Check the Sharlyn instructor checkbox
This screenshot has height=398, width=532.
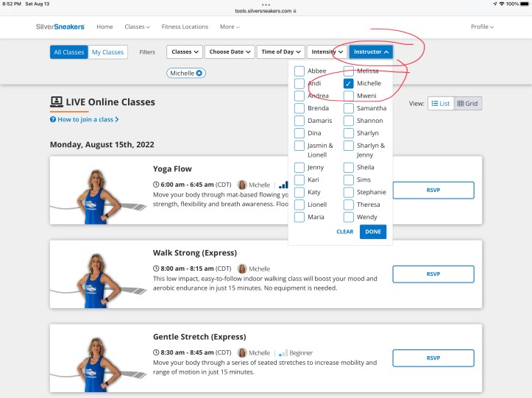[349, 133]
